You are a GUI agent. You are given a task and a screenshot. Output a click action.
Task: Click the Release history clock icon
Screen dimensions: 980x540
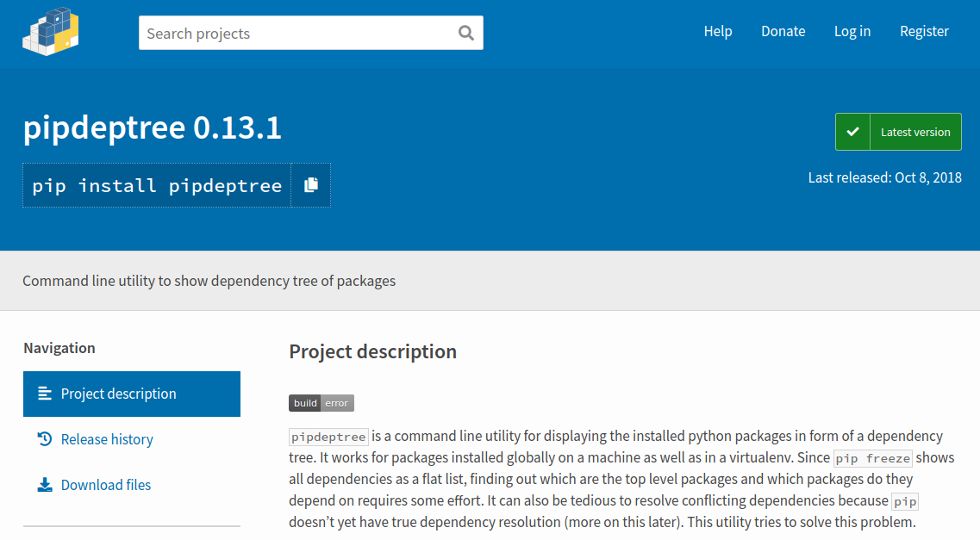[x=45, y=439]
